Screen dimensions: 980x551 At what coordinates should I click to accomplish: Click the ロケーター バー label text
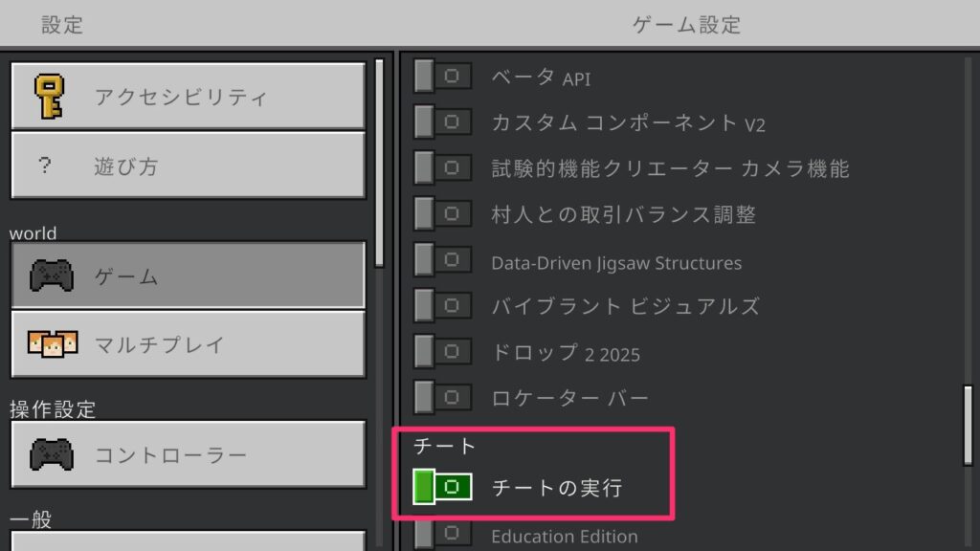point(570,398)
